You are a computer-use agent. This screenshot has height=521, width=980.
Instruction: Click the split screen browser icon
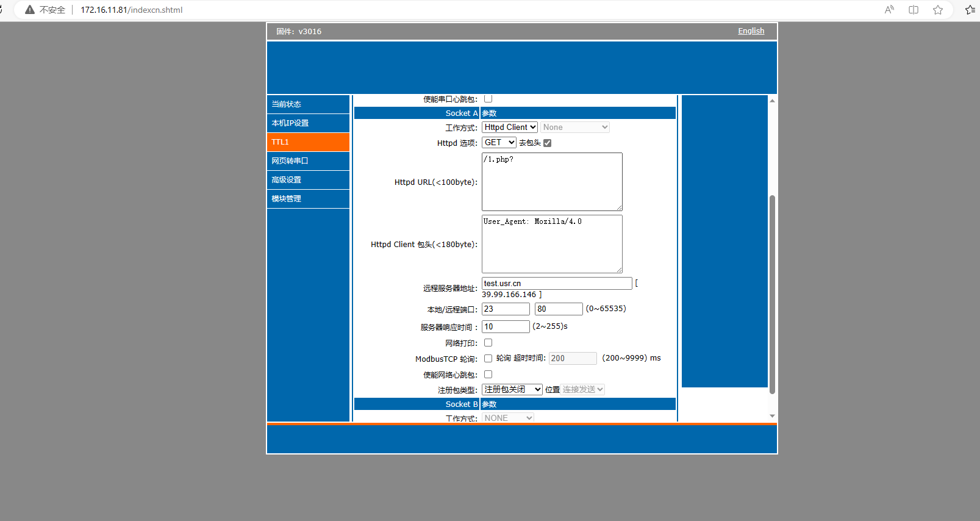pos(914,10)
